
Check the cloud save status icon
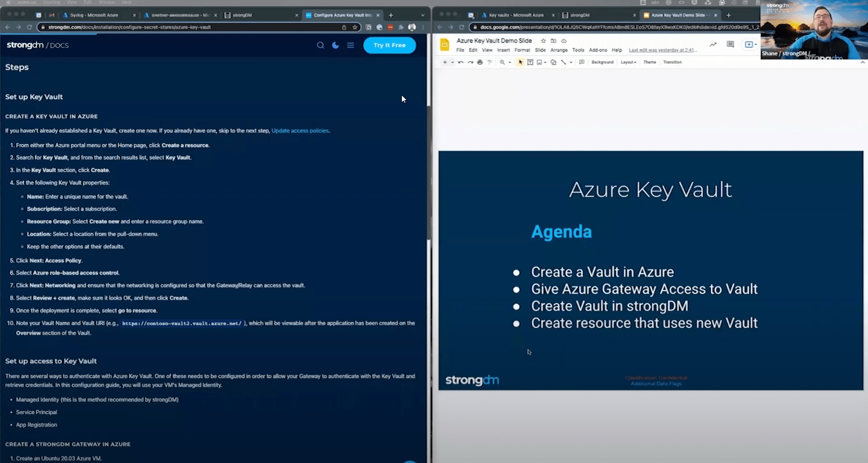[x=564, y=41]
